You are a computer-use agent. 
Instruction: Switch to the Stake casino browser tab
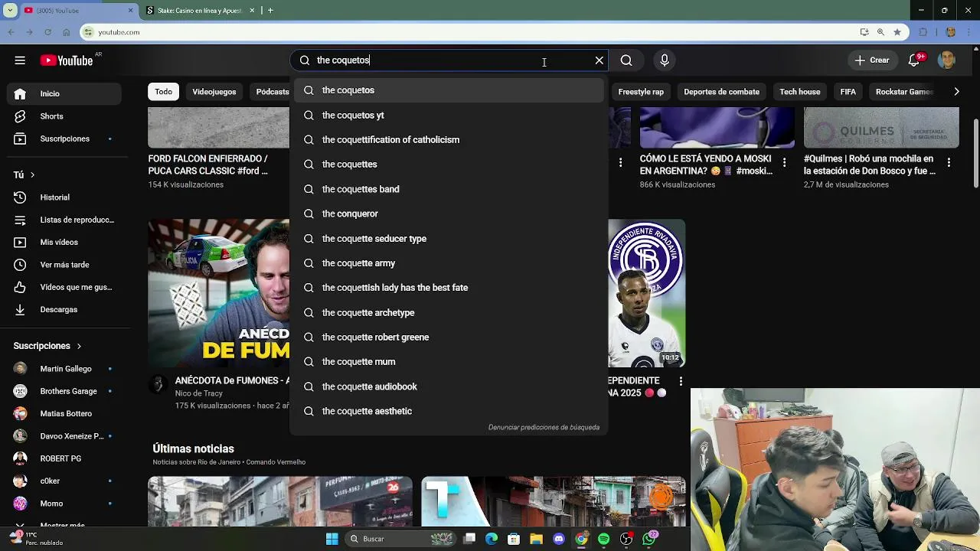coord(201,11)
